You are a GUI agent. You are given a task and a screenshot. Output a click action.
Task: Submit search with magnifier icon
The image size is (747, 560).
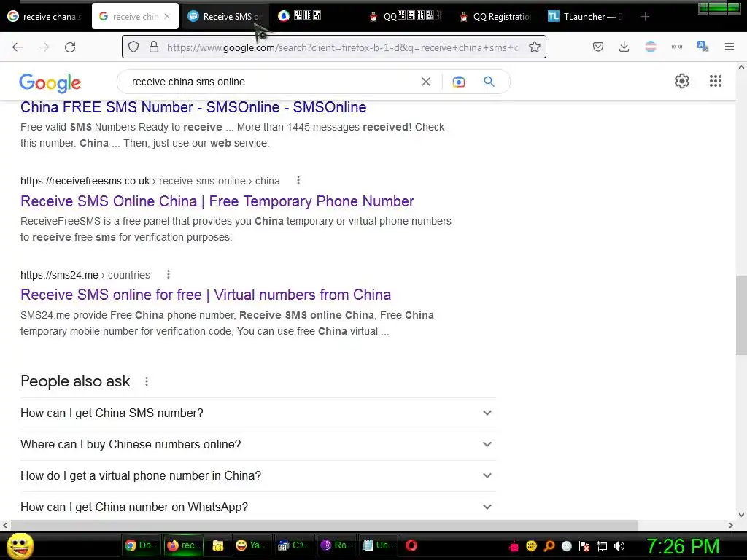(x=489, y=82)
